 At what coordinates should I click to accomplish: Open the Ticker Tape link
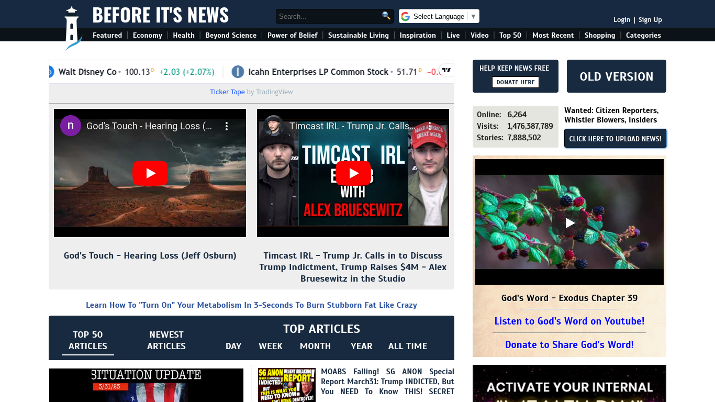(227, 92)
